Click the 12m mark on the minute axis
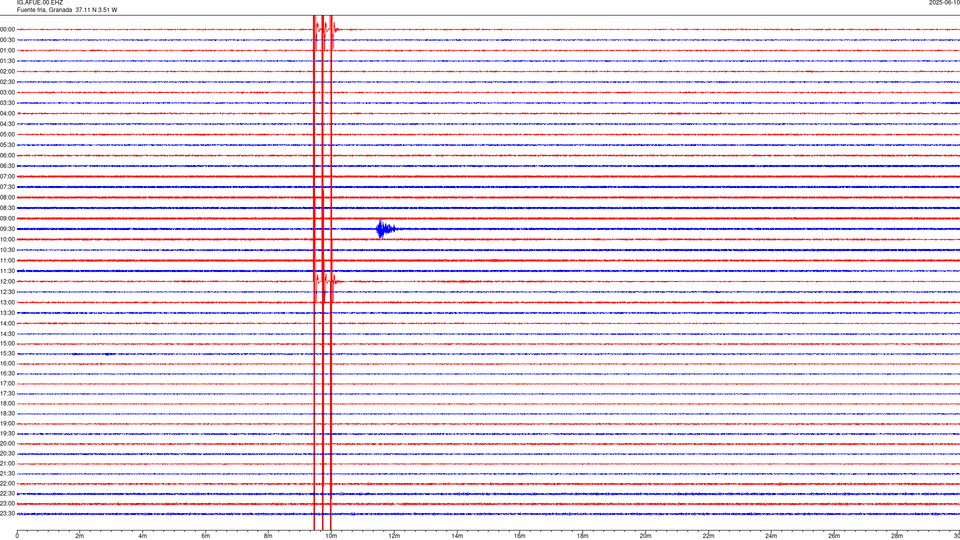 pyautogui.click(x=394, y=536)
